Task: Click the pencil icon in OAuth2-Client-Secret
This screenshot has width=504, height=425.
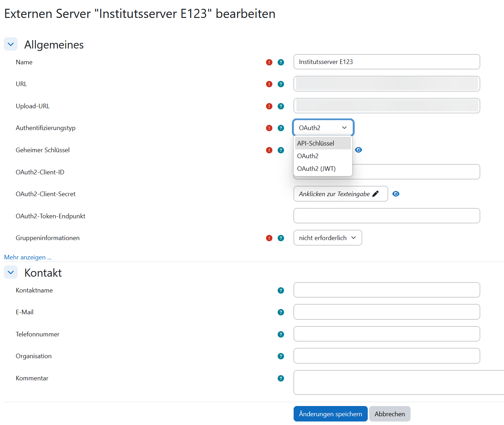Action: 375,194
